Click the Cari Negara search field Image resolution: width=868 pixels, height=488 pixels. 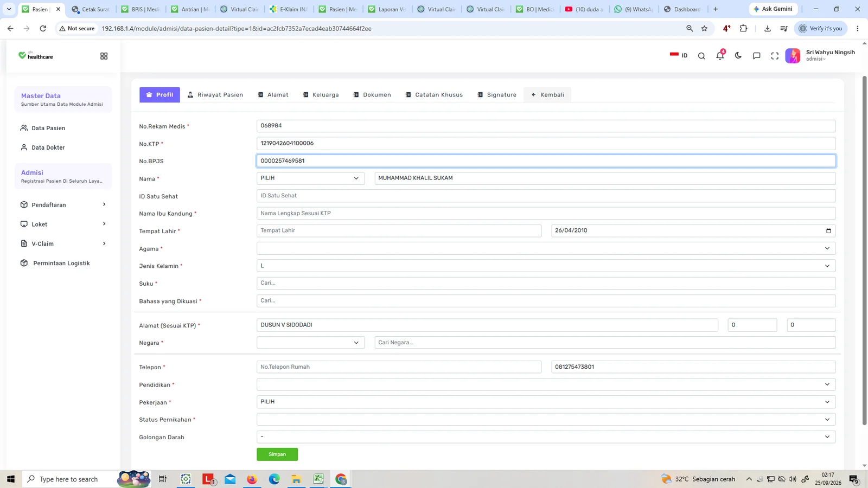point(605,342)
